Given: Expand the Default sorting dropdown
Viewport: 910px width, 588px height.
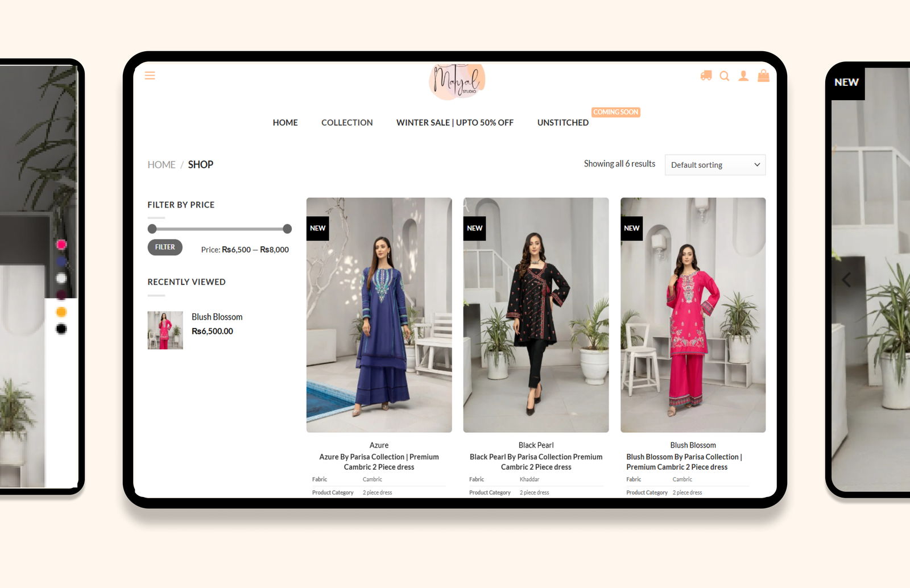Looking at the screenshot, I should coord(715,165).
